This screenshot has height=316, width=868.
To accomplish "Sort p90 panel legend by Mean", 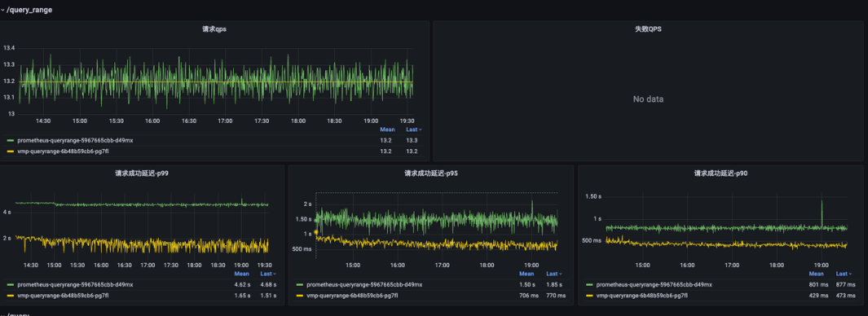I will click(817, 274).
